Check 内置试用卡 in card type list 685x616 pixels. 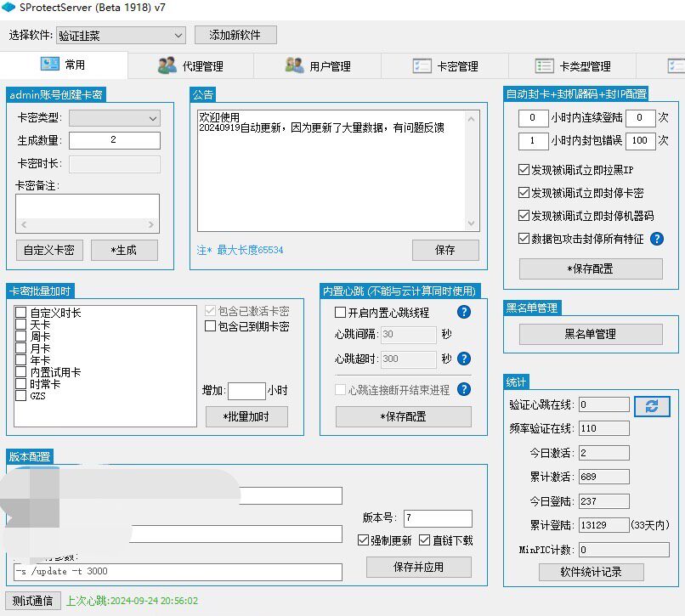(20, 372)
